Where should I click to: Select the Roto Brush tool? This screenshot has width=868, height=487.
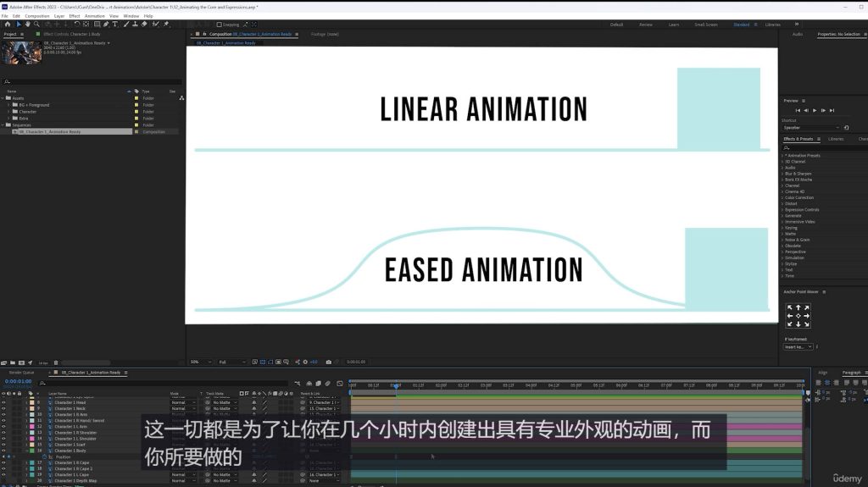coord(156,25)
